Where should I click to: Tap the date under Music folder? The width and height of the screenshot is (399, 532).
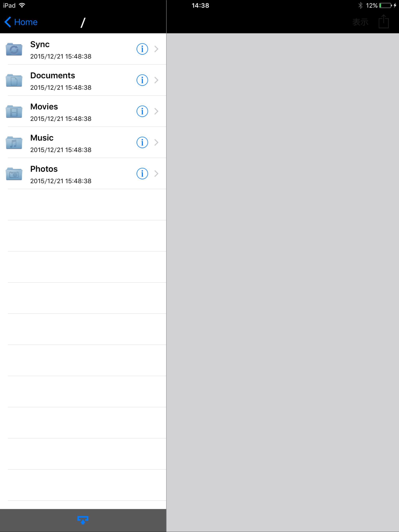[x=61, y=150]
